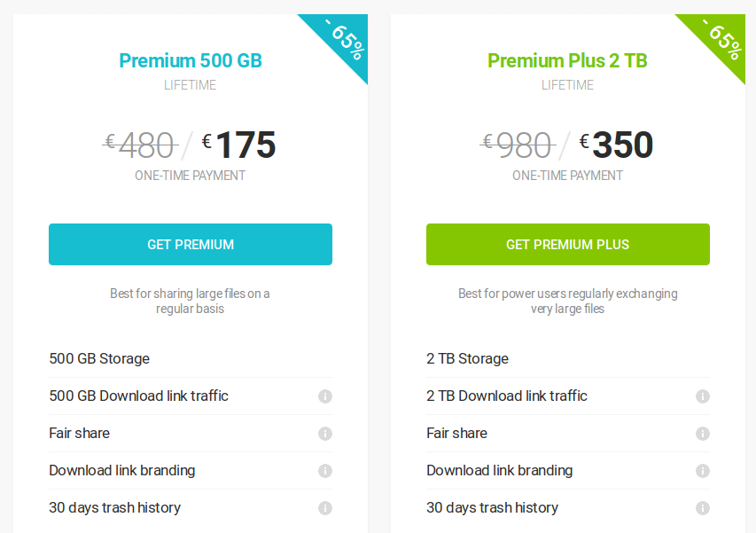Show info for Premium 30 days trash history
Screen dimensions: 756x533
tap(325, 508)
